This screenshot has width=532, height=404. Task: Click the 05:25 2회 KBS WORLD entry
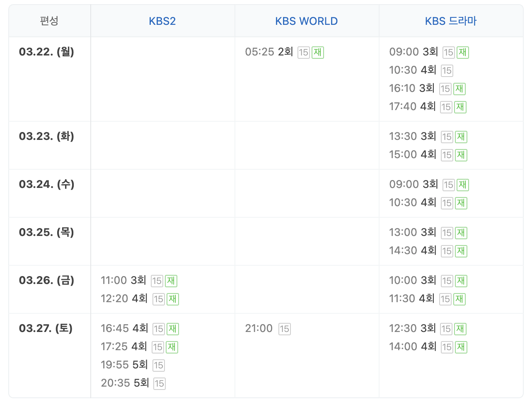tap(269, 52)
